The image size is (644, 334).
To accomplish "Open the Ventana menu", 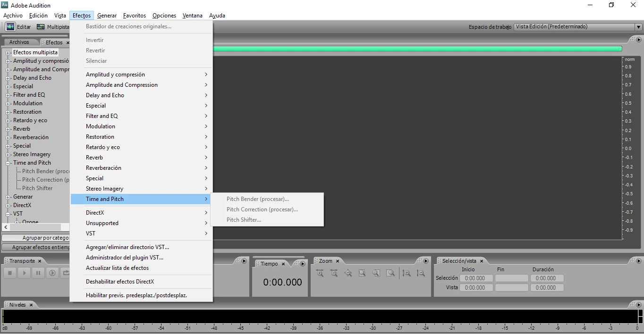I will [x=193, y=16].
